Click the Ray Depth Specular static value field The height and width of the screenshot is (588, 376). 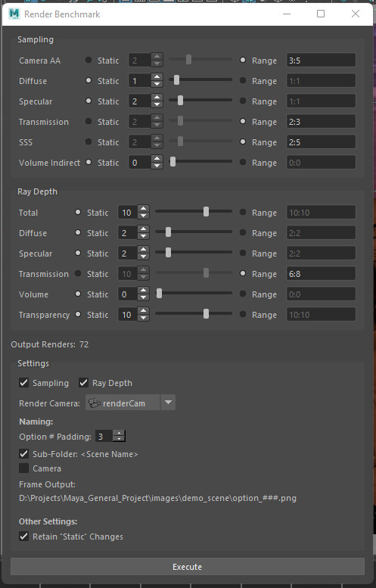128,254
